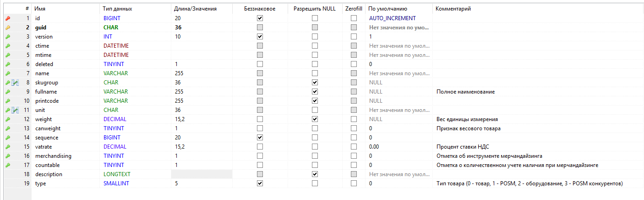Open the SMALLINT data type cell for type
The width and height of the screenshot is (644, 200).
pos(115,183)
